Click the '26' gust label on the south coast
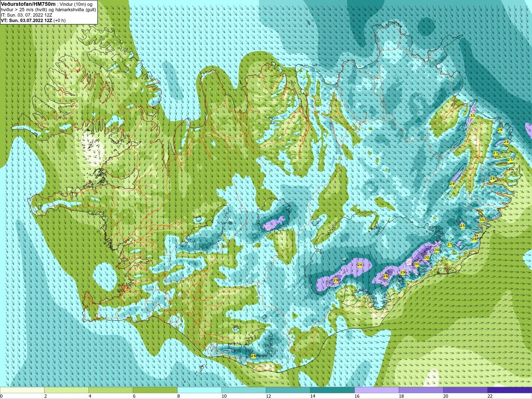 [x=254, y=356]
